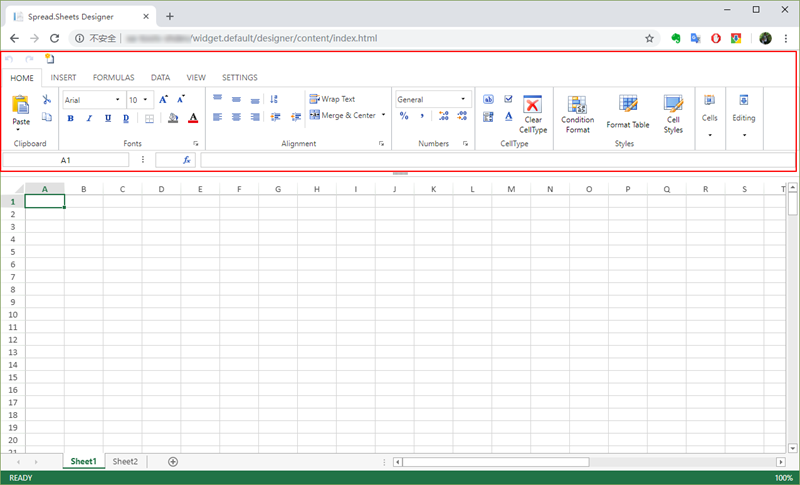Click the Clear CellType icon
The width and height of the screenshot is (800, 485).
click(x=533, y=104)
